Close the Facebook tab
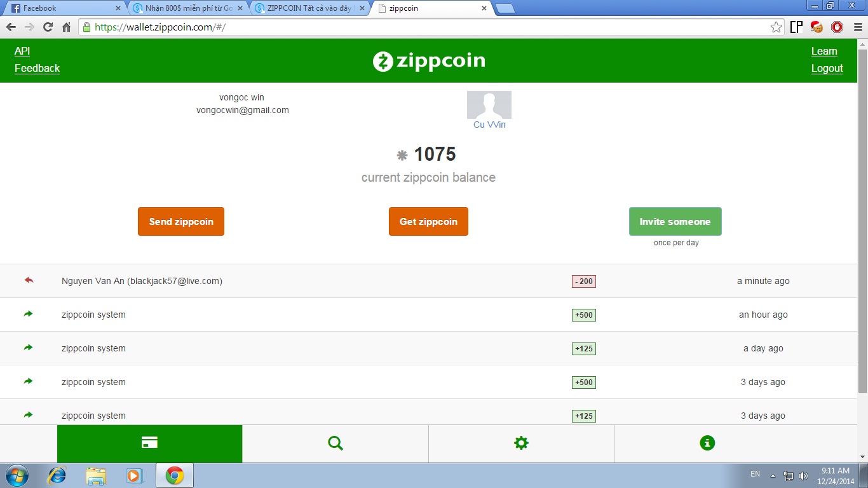This screenshot has height=488, width=868. click(x=118, y=8)
